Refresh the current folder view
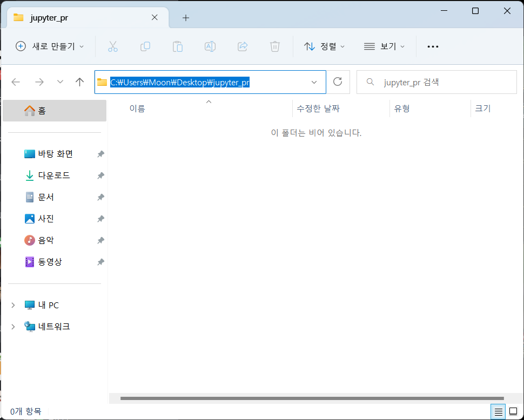524x420 pixels. tap(338, 82)
